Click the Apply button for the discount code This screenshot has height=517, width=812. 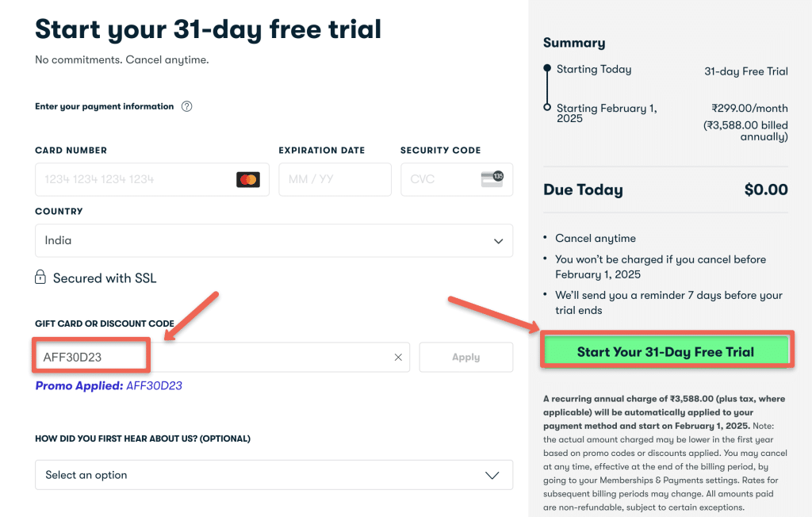click(465, 357)
